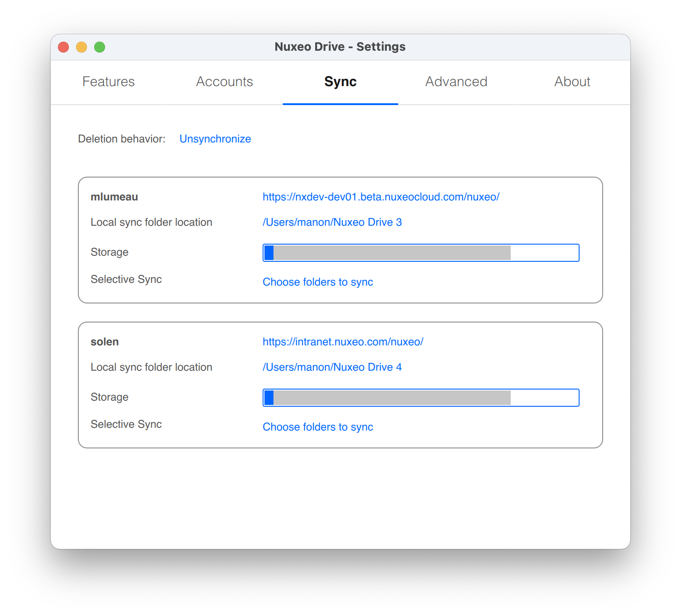Choose folders to sync for mlumeau
This screenshot has height=616, width=681.
click(318, 282)
